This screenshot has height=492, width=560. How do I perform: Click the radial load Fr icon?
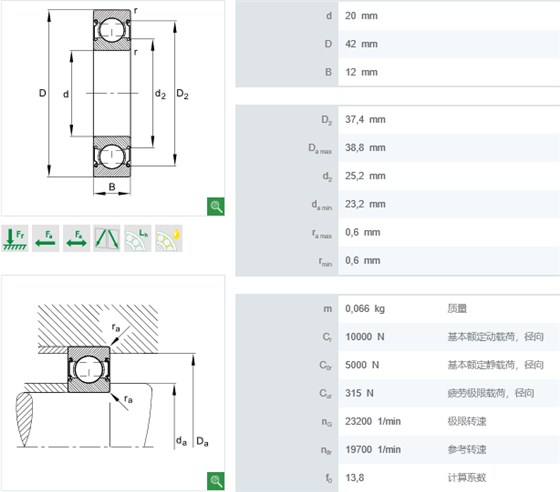click(x=15, y=239)
